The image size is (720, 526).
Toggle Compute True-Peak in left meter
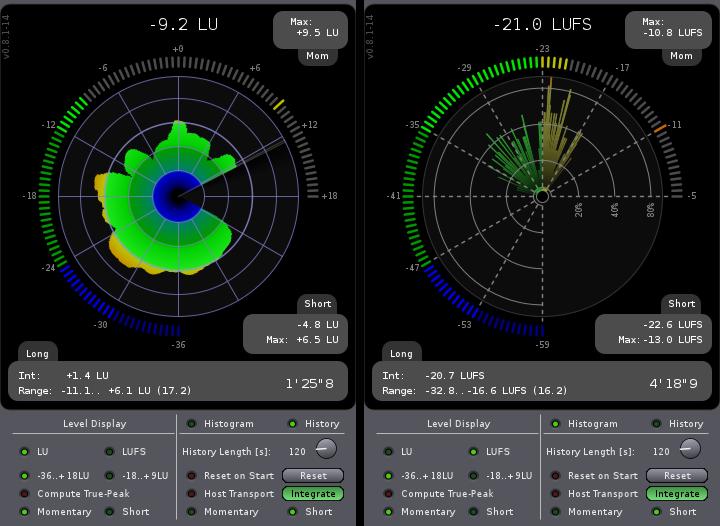(24, 494)
